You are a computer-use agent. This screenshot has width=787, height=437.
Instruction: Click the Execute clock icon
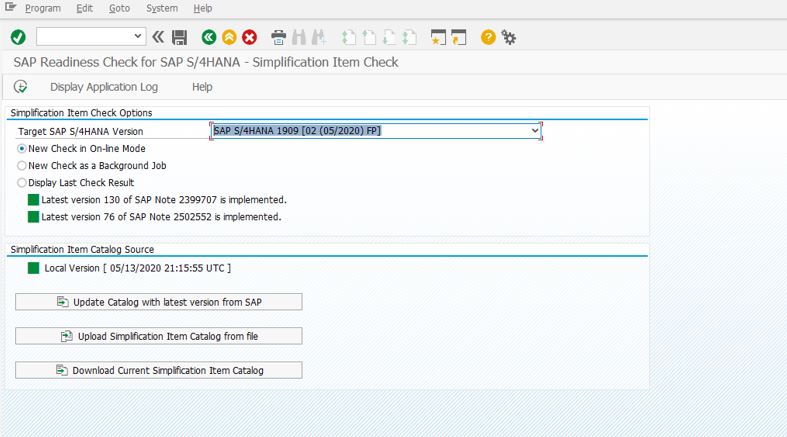(x=20, y=87)
